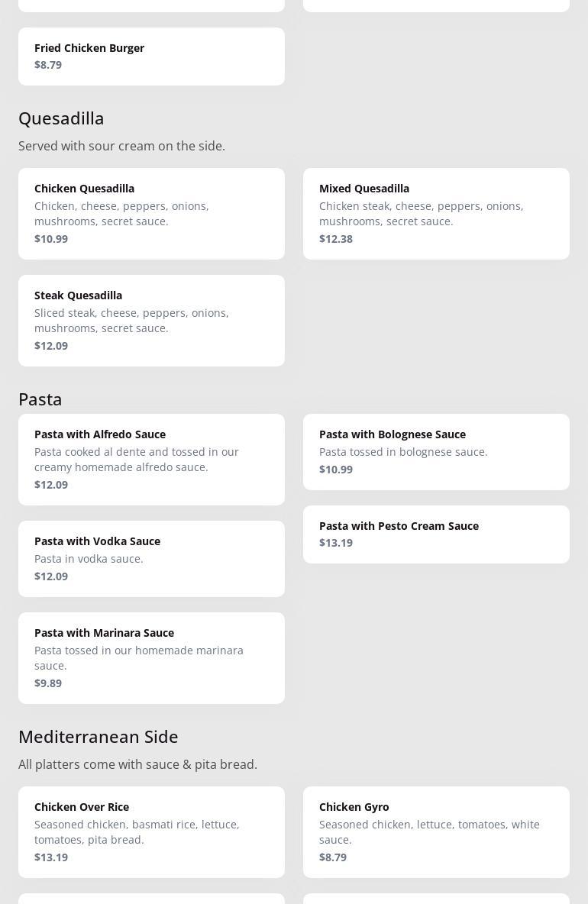Click the Mediterranean Side section heading
Screen dimensions: 588x904
pos(99,737)
